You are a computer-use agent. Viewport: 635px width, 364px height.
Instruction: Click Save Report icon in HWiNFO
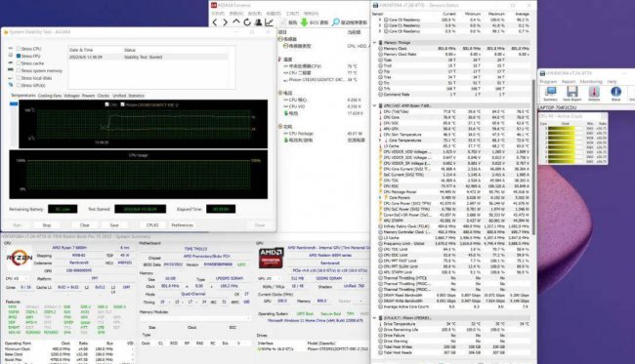[571, 94]
